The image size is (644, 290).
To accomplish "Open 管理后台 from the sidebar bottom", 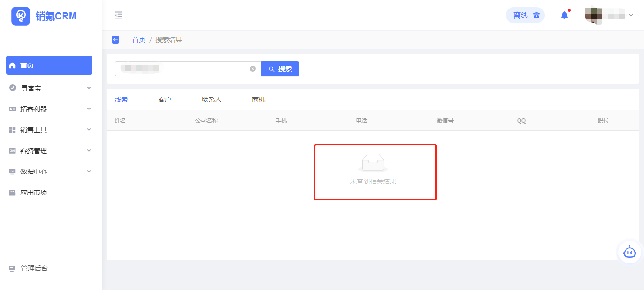I will coord(34,268).
